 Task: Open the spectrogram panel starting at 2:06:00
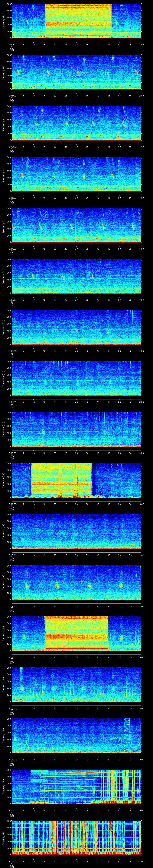(x=76, y=327)
